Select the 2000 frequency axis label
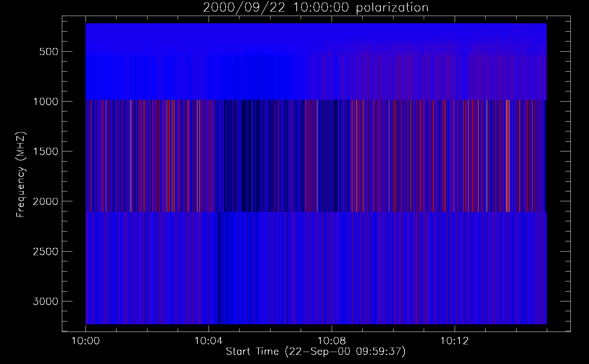This screenshot has width=589, height=364. point(46,202)
